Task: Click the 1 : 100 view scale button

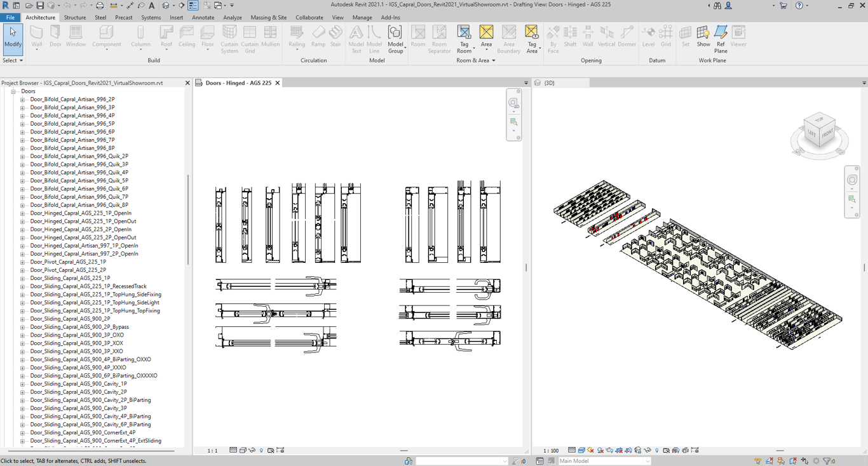Action: pyautogui.click(x=550, y=451)
